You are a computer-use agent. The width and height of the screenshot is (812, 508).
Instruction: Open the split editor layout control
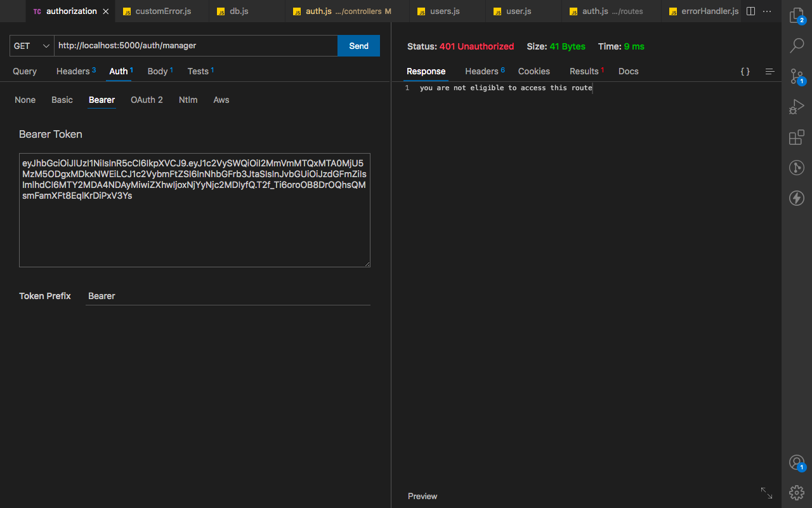coord(750,11)
